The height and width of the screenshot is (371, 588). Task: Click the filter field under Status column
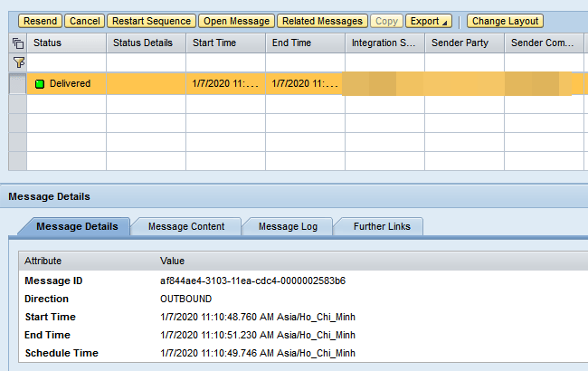coord(66,62)
